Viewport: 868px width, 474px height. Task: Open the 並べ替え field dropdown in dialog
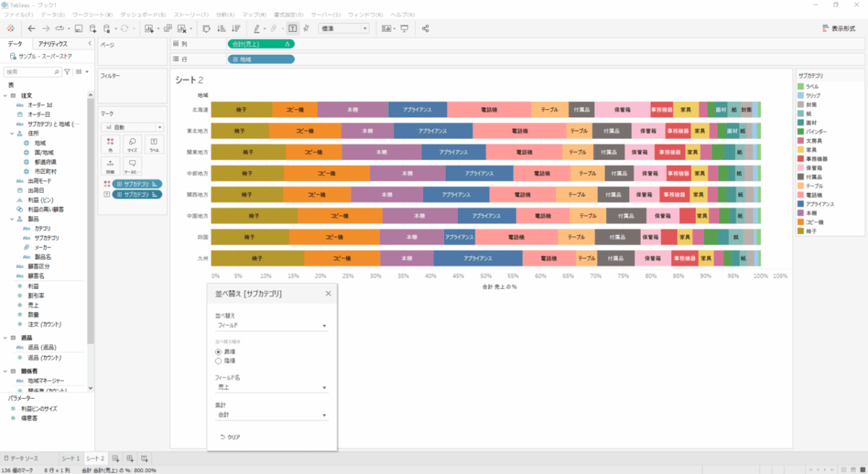tap(271, 326)
